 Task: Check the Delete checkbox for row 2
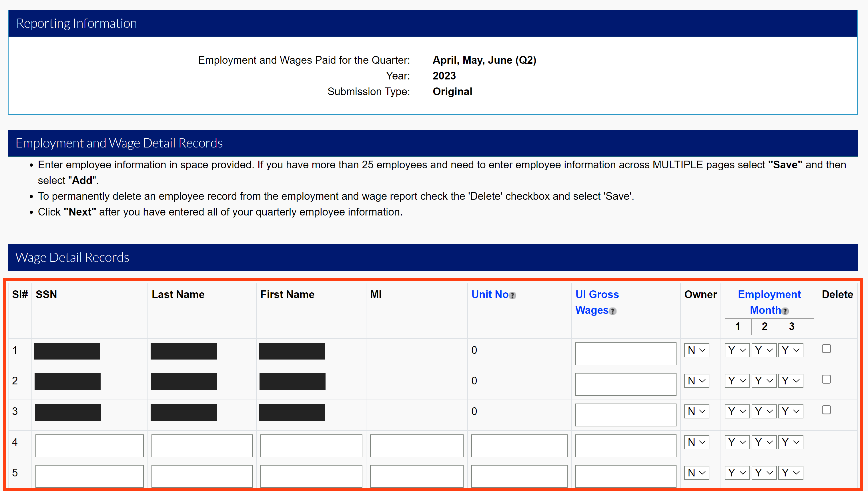point(826,379)
